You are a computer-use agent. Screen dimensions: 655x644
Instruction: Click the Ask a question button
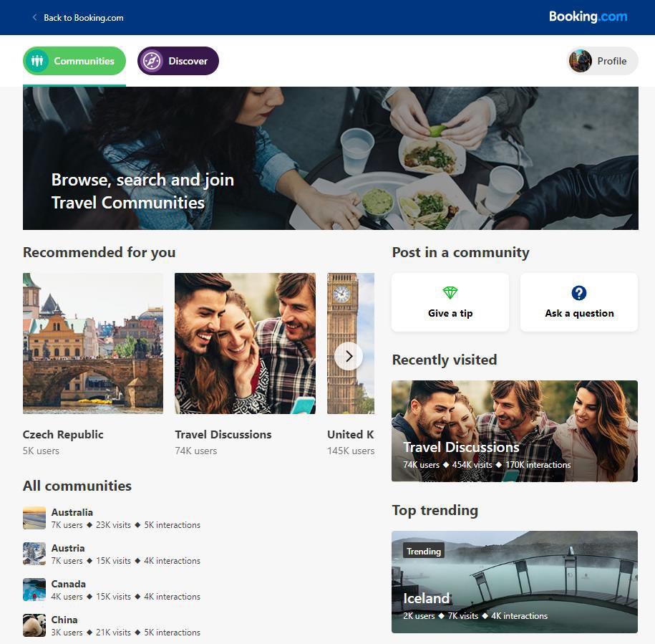(579, 302)
